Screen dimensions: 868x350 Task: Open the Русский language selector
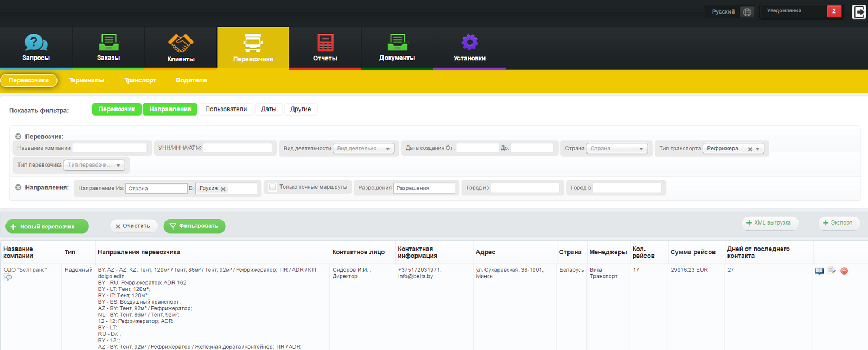pos(723,12)
